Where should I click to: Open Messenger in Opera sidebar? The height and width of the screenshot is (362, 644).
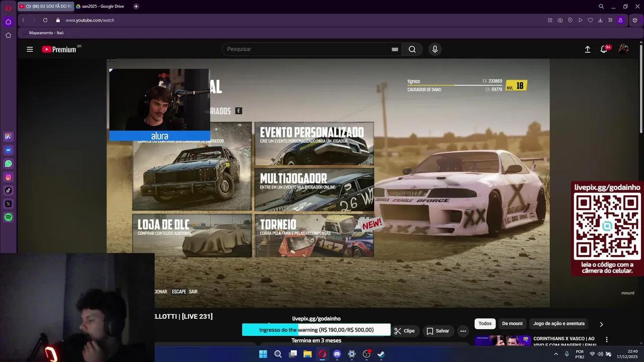tap(8, 150)
